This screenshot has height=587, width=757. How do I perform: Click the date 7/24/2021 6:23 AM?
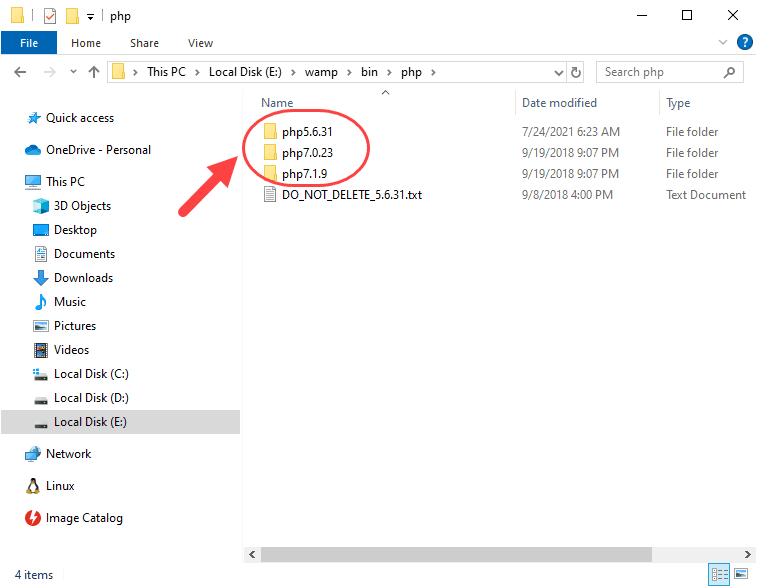[x=571, y=132]
